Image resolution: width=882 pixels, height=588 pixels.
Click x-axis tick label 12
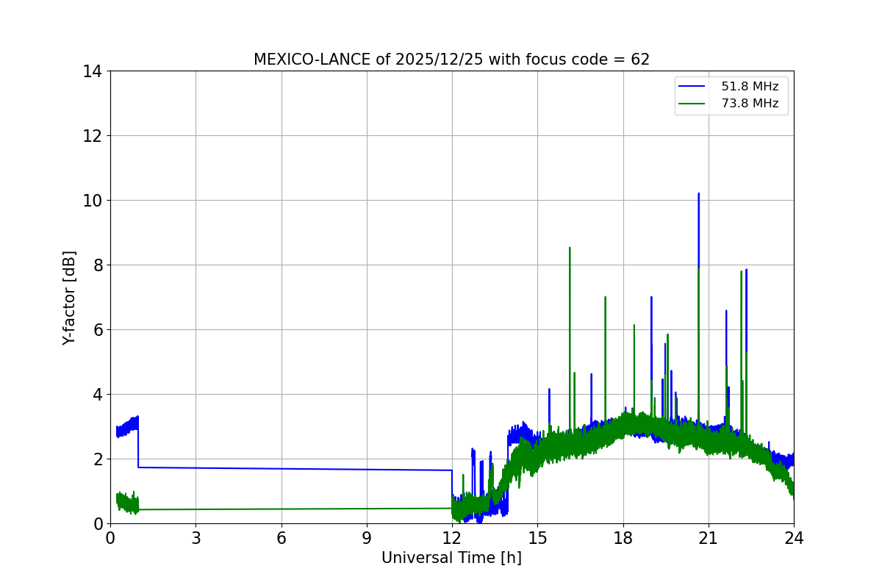coord(452,538)
